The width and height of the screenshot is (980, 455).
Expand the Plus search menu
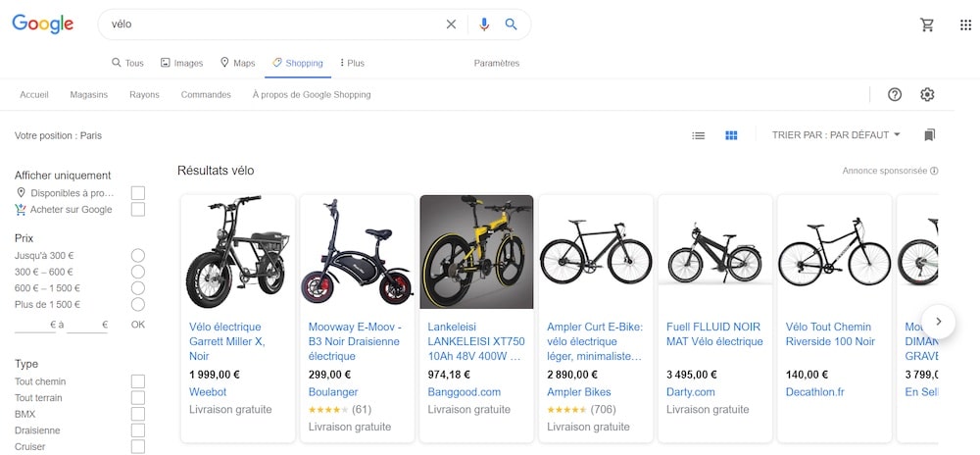352,63
